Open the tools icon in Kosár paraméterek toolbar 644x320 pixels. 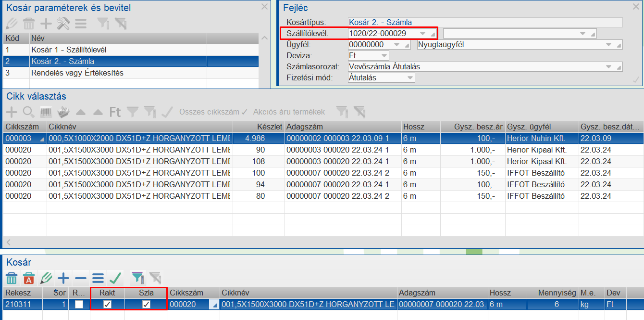tap(63, 23)
